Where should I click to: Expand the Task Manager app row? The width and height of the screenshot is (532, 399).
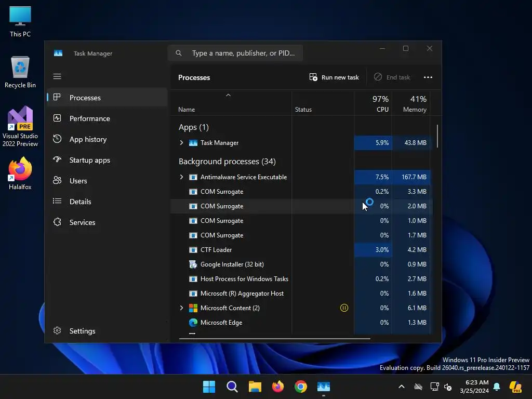coord(181,143)
